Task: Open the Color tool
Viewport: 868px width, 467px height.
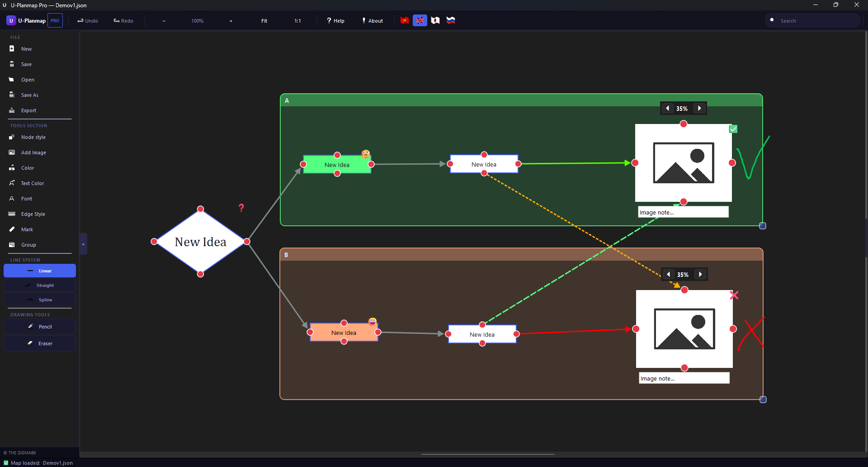Action: (x=40, y=168)
